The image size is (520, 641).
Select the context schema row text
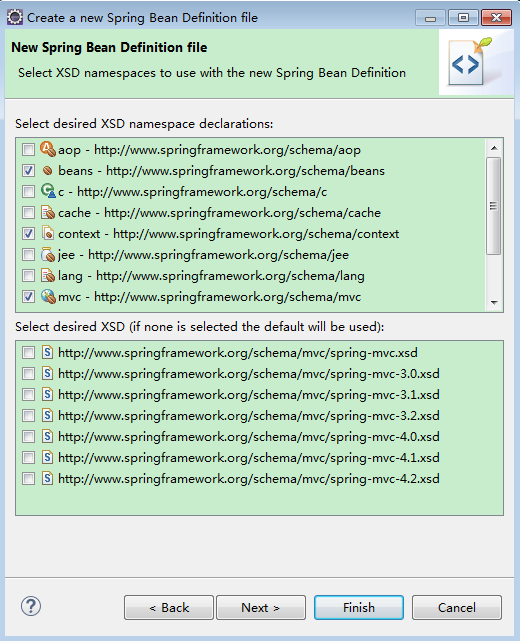coord(229,234)
